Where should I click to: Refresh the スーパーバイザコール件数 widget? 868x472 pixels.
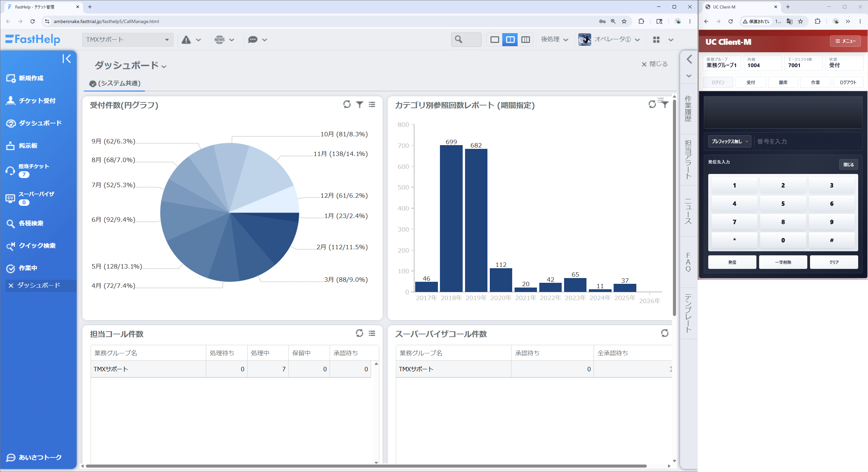[x=665, y=333]
